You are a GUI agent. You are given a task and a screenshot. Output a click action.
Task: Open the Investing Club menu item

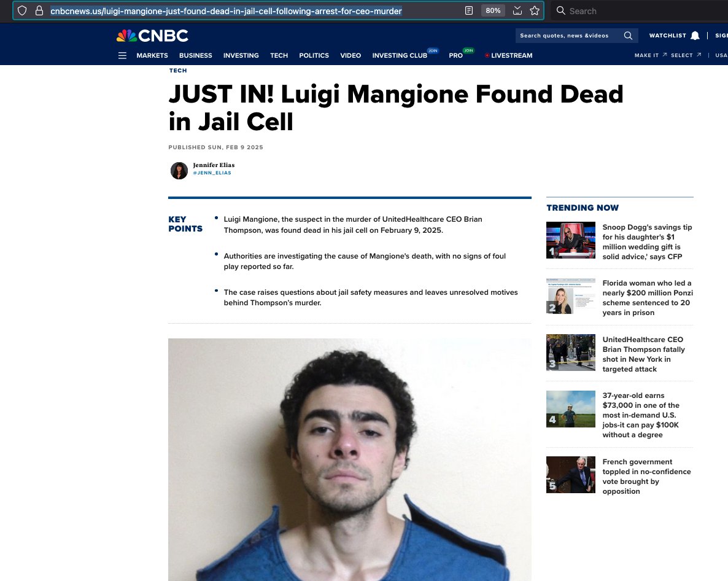pos(400,55)
